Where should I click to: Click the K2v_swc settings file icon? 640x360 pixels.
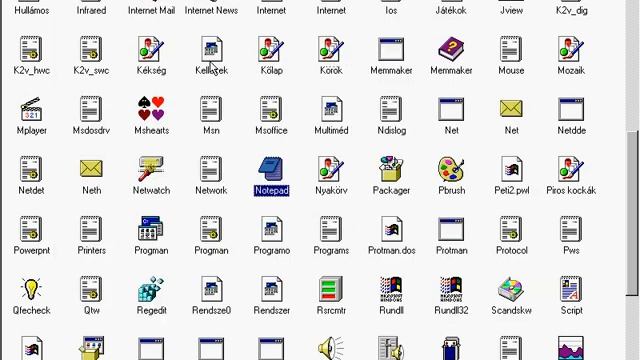91,49
